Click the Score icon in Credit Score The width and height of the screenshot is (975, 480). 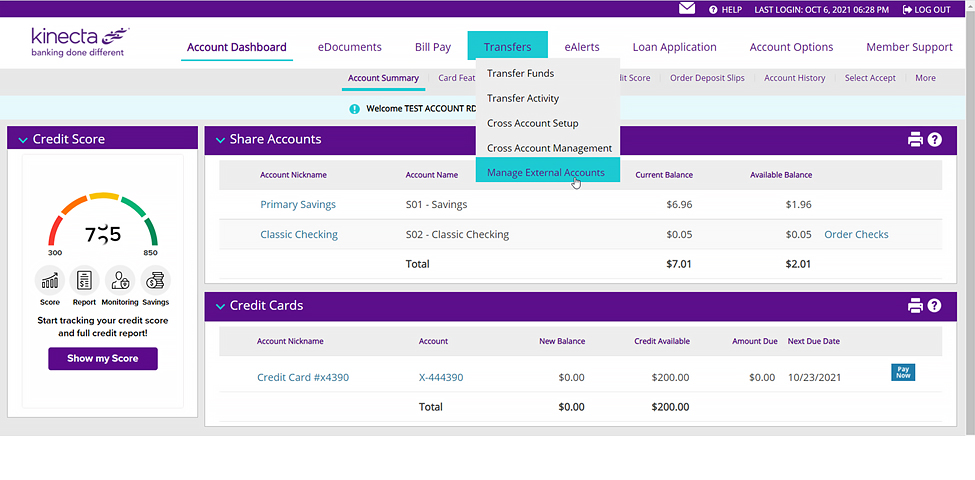coord(50,281)
